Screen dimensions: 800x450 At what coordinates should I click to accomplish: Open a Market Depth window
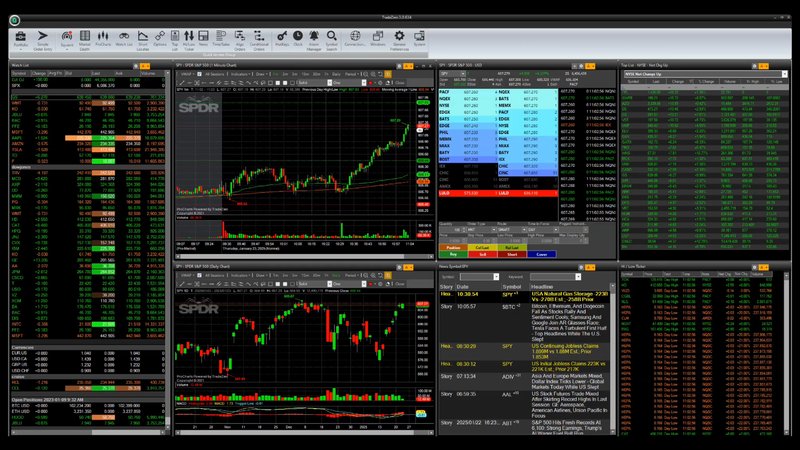click(85, 40)
